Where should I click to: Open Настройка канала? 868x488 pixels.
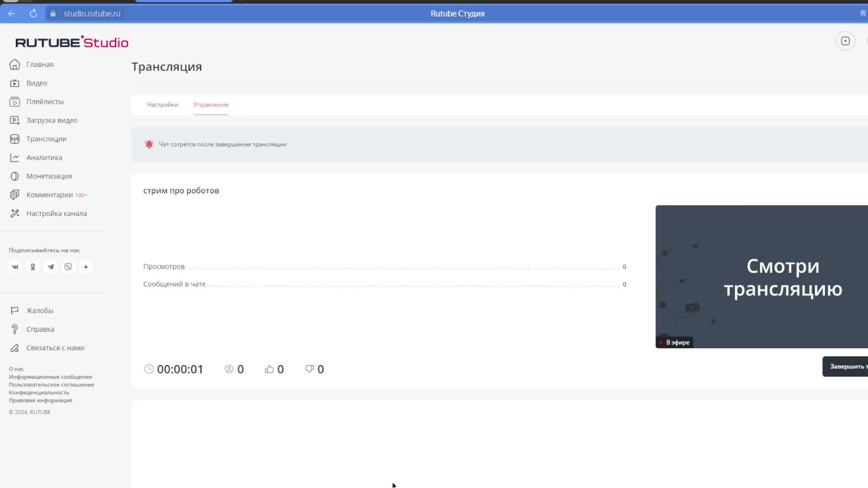57,213
